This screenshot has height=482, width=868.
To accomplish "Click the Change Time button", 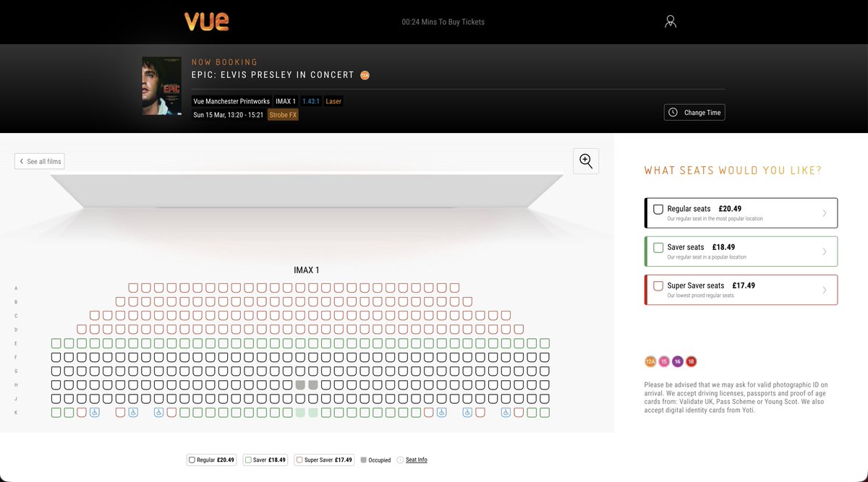I will click(x=694, y=113).
